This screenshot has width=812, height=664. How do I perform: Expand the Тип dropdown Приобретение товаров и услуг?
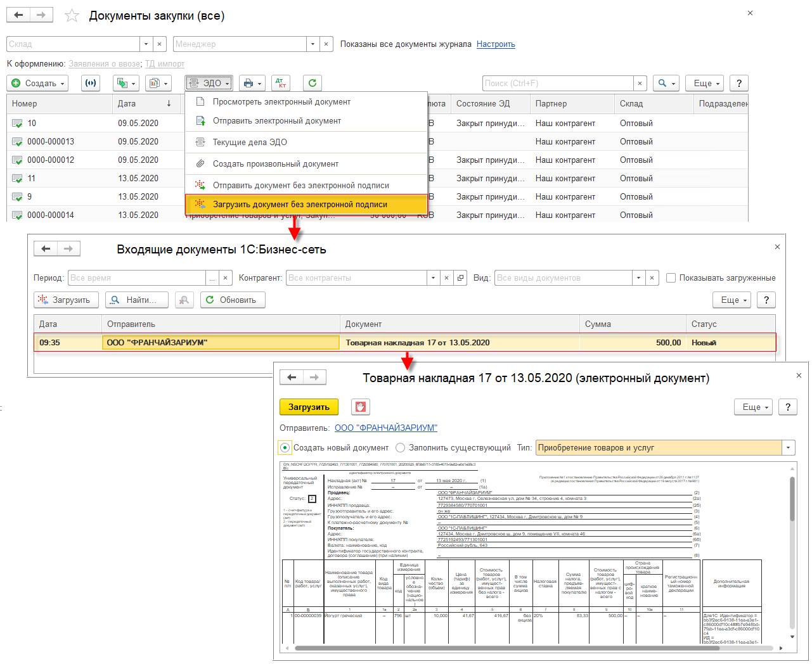788,447
